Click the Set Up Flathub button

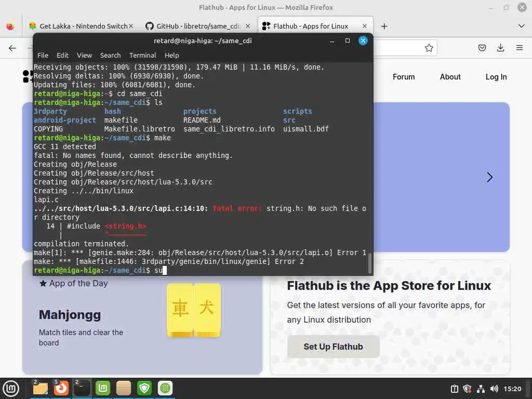[x=333, y=347]
